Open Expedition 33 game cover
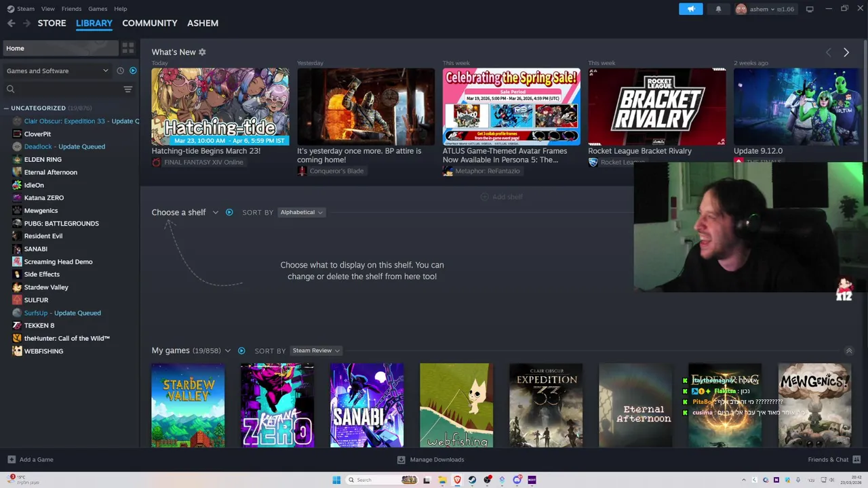Viewport: 868px width, 488px height. (546, 405)
